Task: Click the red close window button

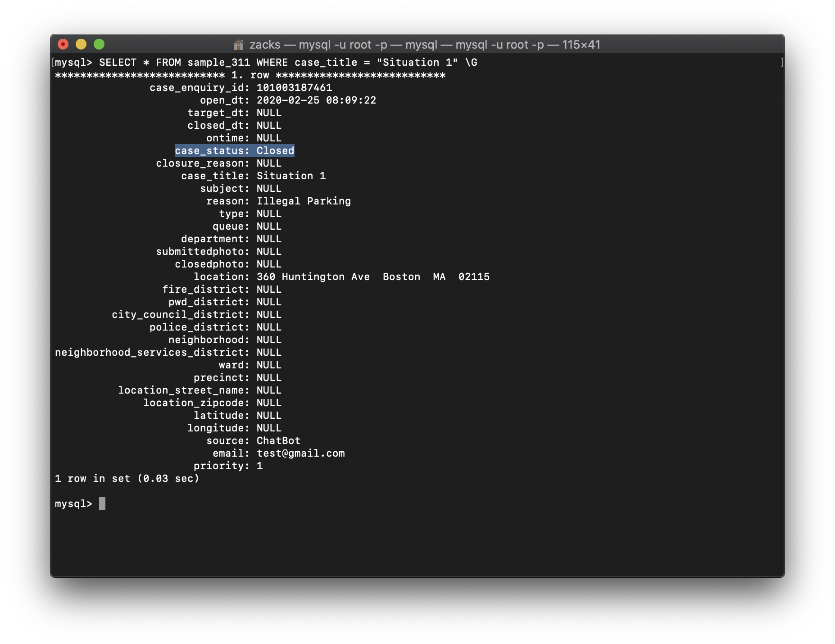Action: coord(63,44)
